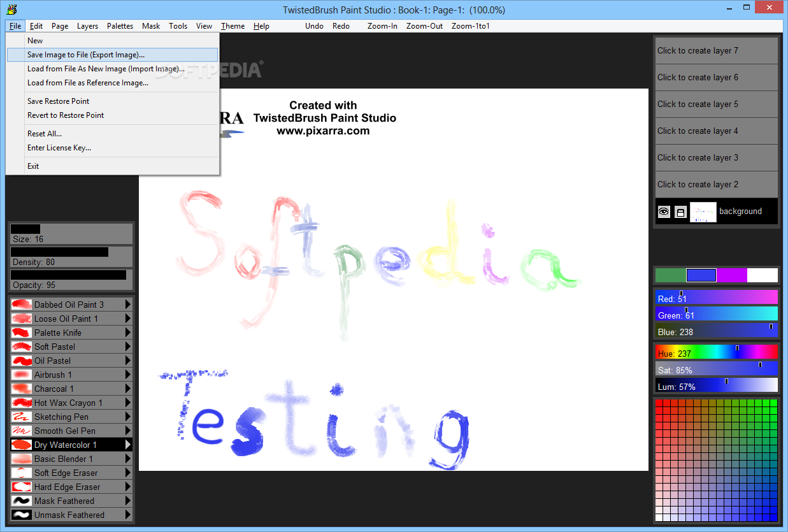788x532 pixels.
Task: Click the Undo button
Action: [314, 26]
